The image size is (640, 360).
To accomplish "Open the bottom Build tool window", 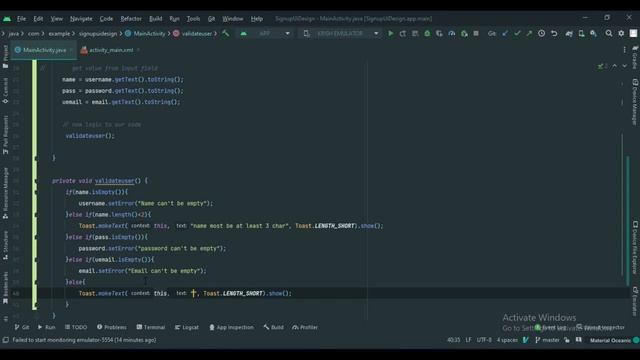I will tap(273, 327).
